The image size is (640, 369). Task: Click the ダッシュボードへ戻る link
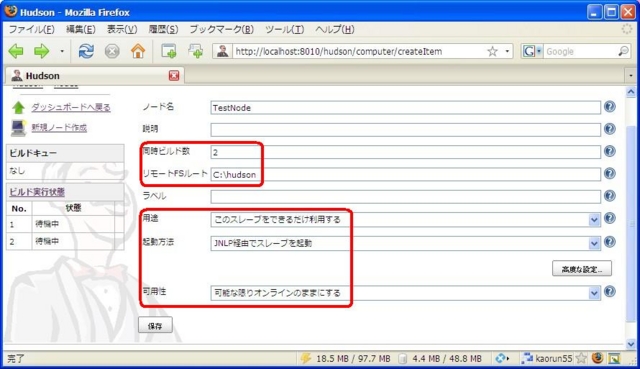[x=71, y=107]
